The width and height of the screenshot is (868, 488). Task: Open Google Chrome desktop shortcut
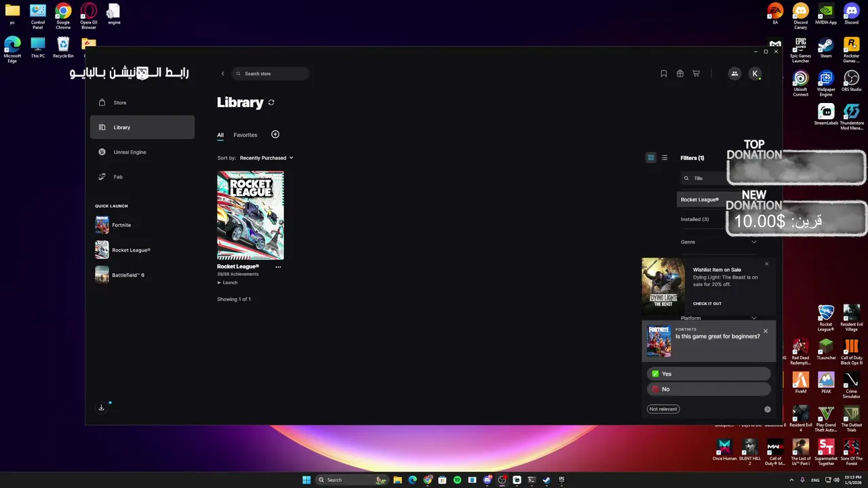click(63, 16)
